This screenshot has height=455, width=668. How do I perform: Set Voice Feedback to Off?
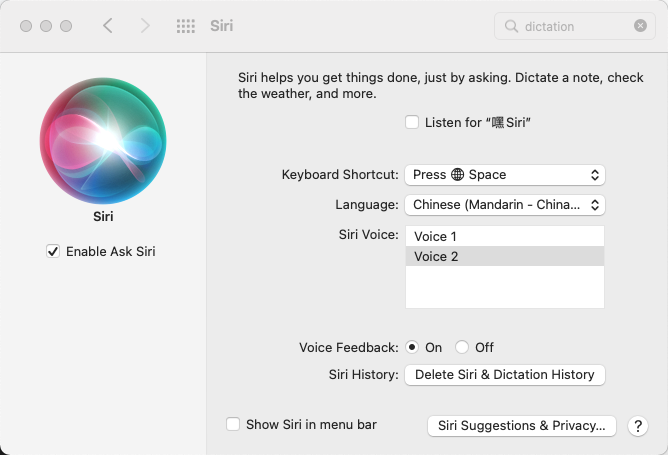pyautogui.click(x=462, y=347)
